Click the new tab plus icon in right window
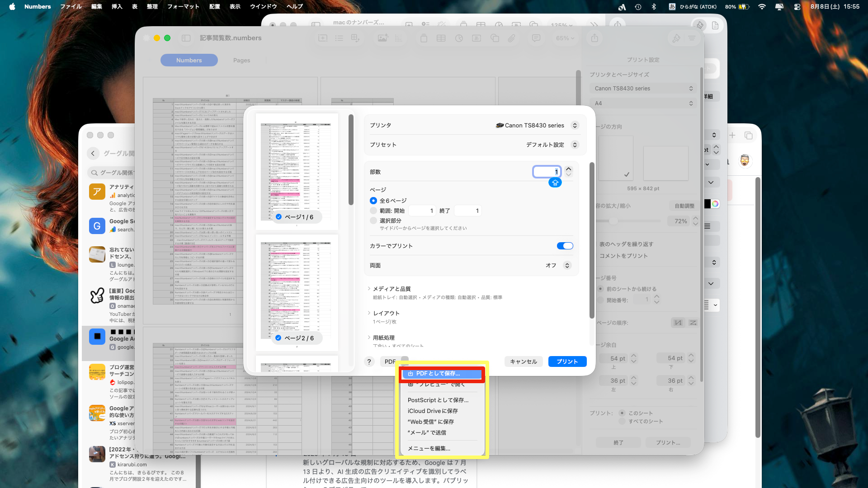This screenshot has height=488, width=868. point(732,135)
